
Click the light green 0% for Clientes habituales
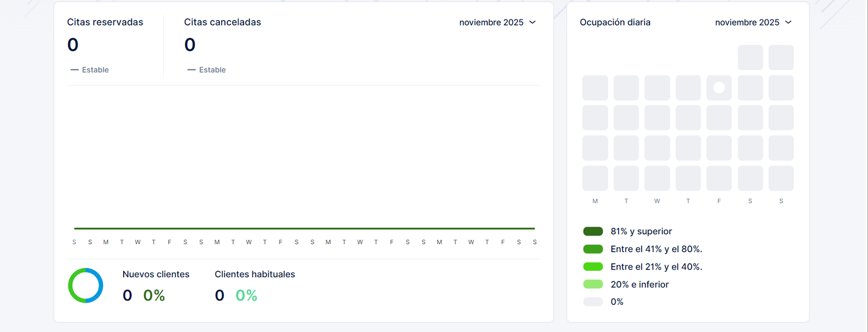pos(246,296)
